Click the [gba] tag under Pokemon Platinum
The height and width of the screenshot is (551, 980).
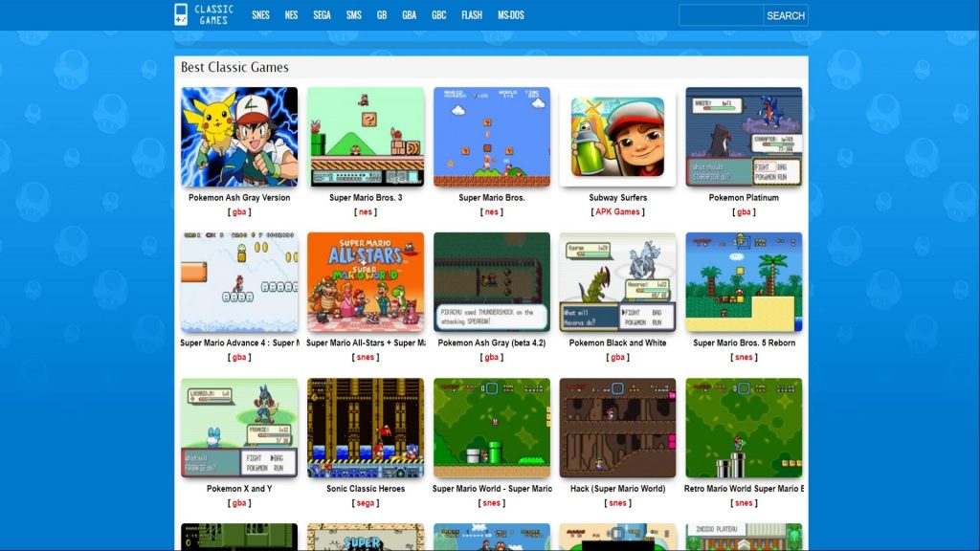tap(744, 211)
